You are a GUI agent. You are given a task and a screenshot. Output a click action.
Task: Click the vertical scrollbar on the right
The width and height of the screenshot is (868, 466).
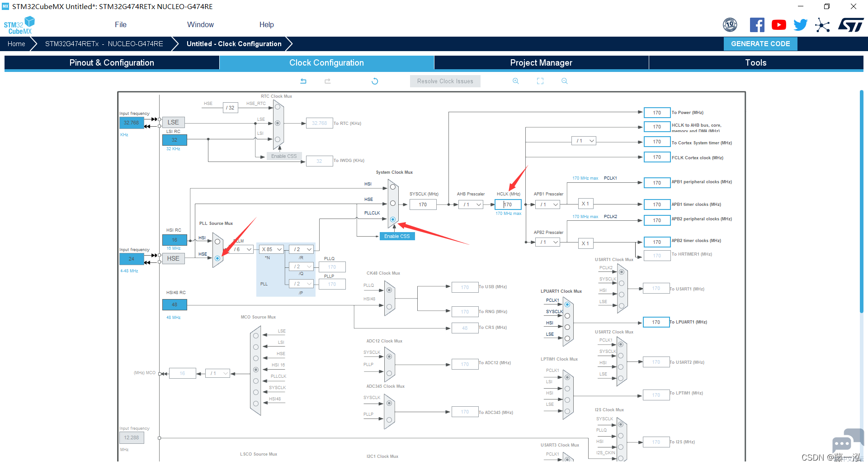pyautogui.click(x=862, y=201)
